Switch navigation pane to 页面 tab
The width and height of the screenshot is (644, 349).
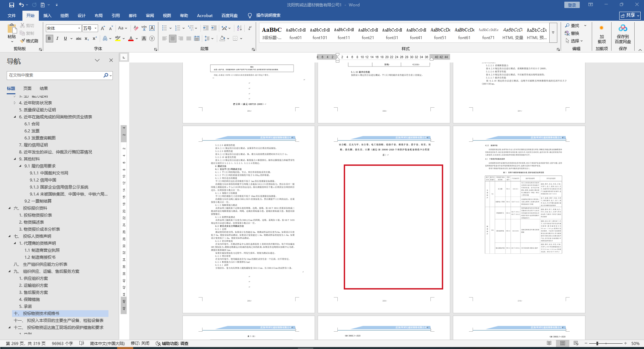coord(27,89)
